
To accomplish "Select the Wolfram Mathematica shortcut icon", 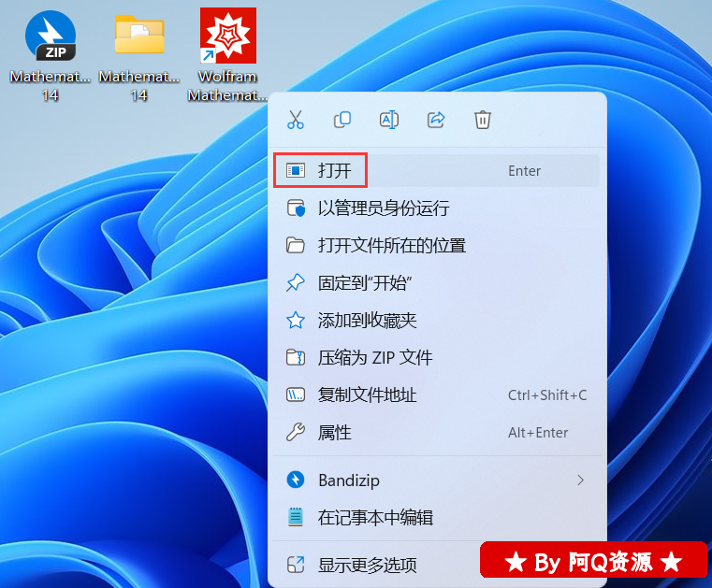I will (228, 56).
